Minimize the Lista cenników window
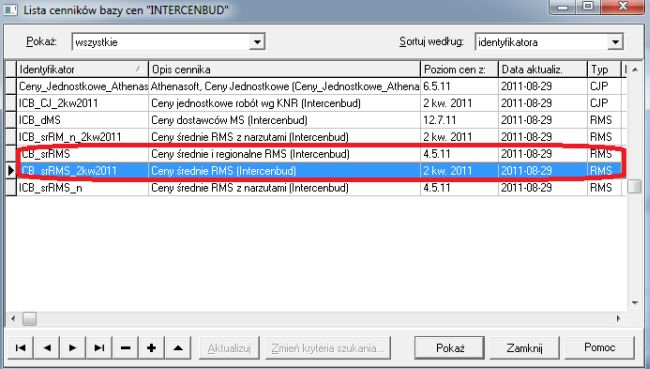This screenshot has width=650, height=369. point(563,7)
